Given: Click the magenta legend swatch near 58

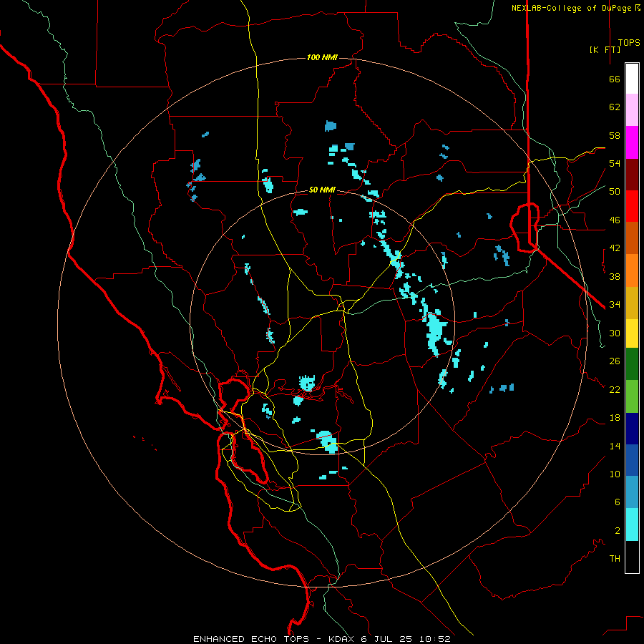Looking at the screenshot, I should pos(632,142).
